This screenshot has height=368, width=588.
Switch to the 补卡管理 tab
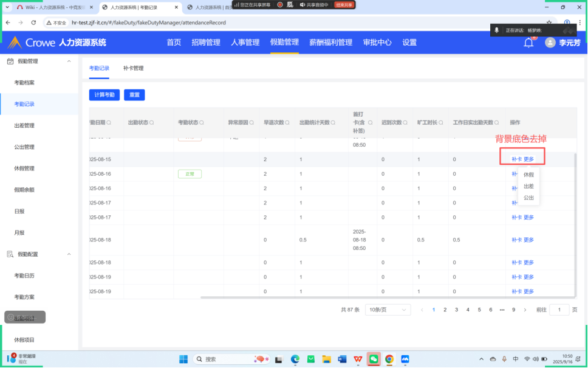click(x=133, y=68)
